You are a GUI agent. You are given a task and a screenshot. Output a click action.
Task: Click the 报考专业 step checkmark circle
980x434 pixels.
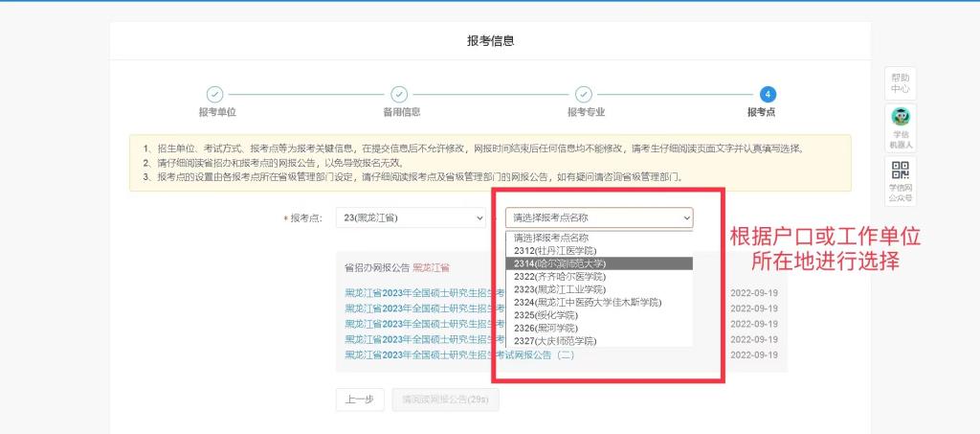pos(583,94)
